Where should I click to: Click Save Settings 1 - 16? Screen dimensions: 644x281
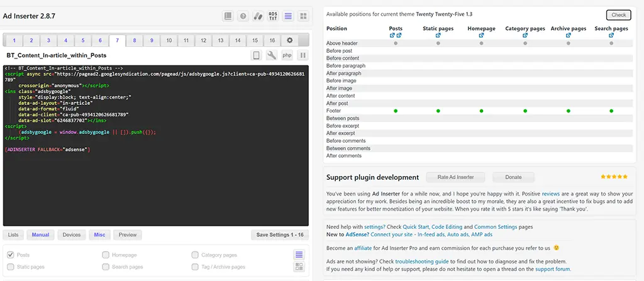(x=279, y=234)
